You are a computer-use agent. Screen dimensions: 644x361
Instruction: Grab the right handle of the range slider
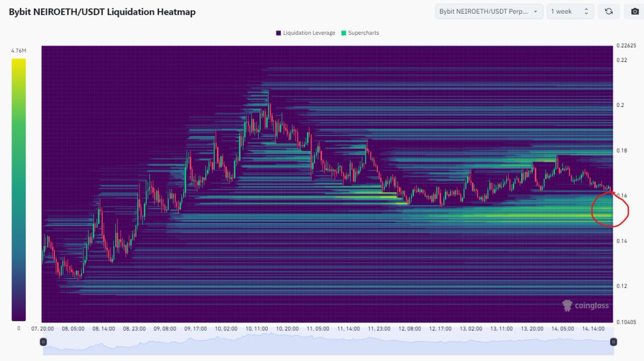click(613, 342)
